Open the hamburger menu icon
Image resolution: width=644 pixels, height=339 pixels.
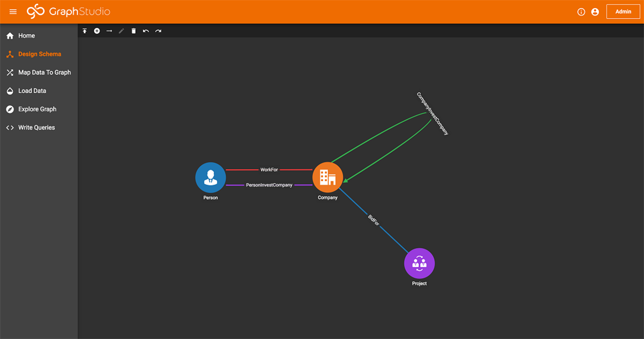(x=12, y=11)
